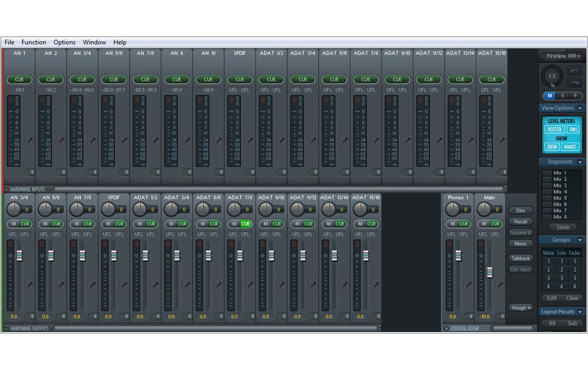588x370 pixels.
Task: Toggle CUE on ADAT 9/10 input
Action: pyautogui.click(x=397, y=79)
